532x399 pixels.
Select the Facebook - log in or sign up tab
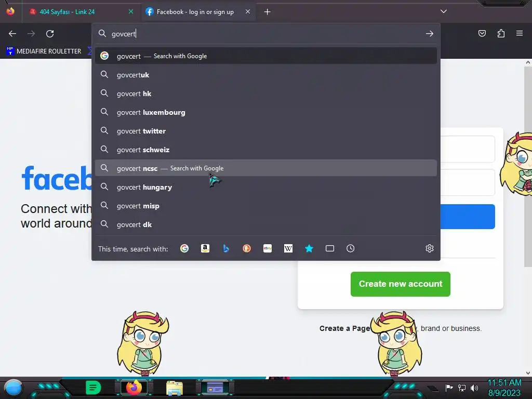(198, 12)
